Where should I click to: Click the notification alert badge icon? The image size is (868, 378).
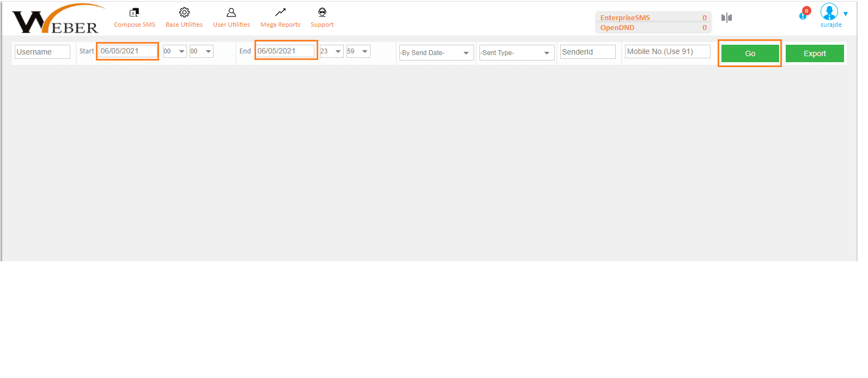(804, 14)
